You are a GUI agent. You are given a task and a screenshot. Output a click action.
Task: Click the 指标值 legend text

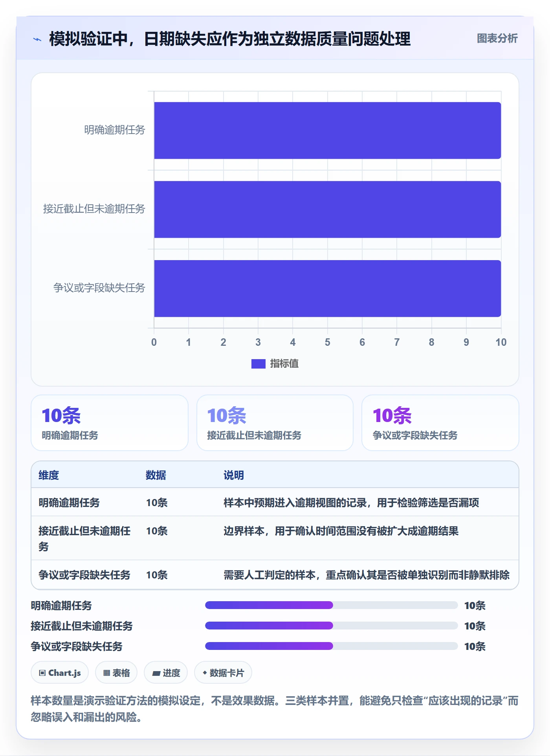(284, 364)
